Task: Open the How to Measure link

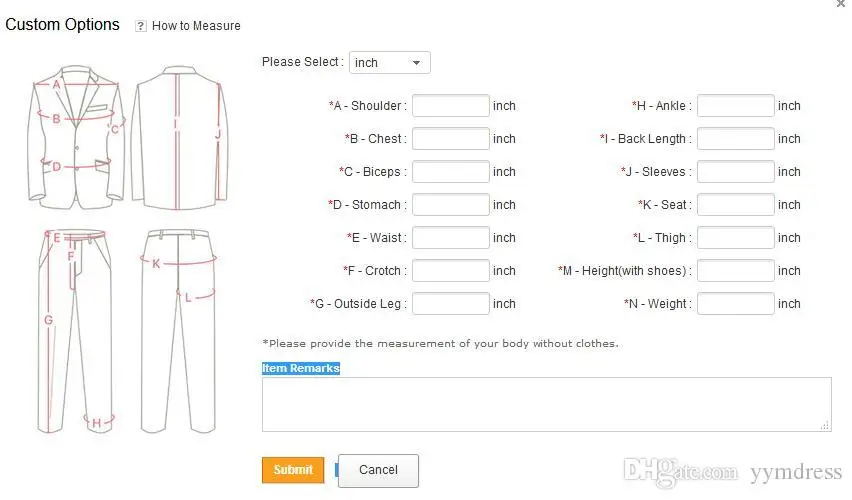Action: pos(196,26)
